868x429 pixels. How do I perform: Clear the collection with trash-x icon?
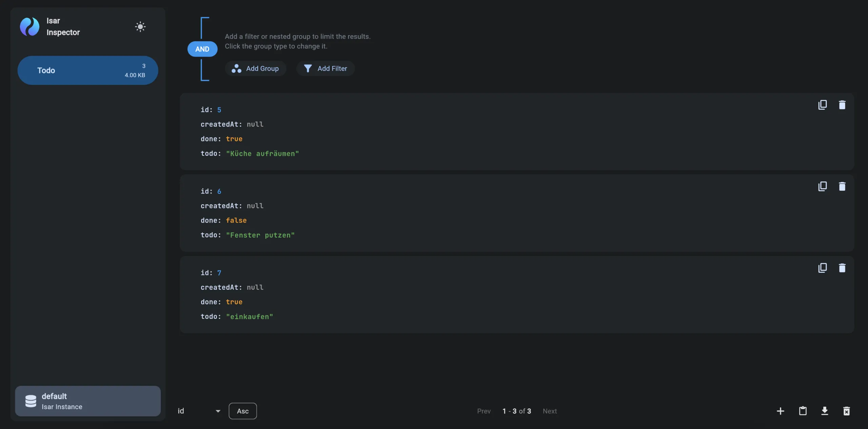coord(847,411)
